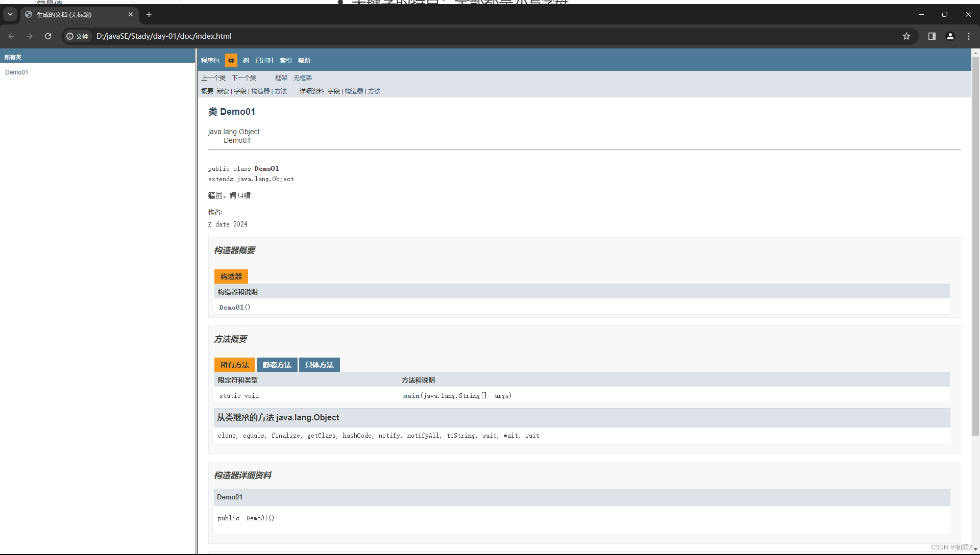This screenshot has height=555, width=980.
Task: Close the 生成的文档 browser tab
Action: [x=131, y=14]
